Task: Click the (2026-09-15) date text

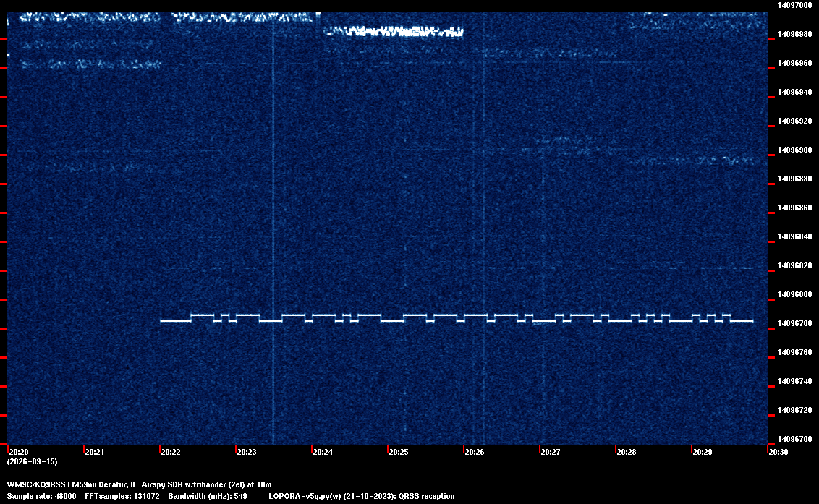Action: [33, 461]
